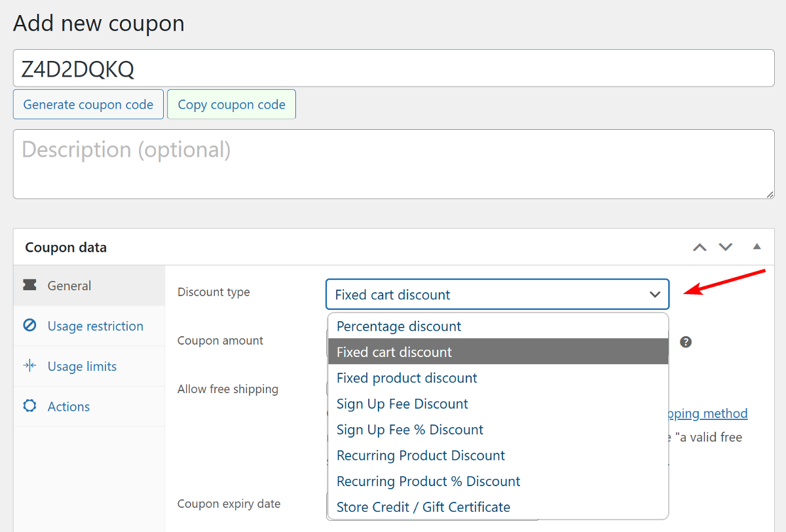
Task: Click the Actions gear icon
Action: (29, 406)
